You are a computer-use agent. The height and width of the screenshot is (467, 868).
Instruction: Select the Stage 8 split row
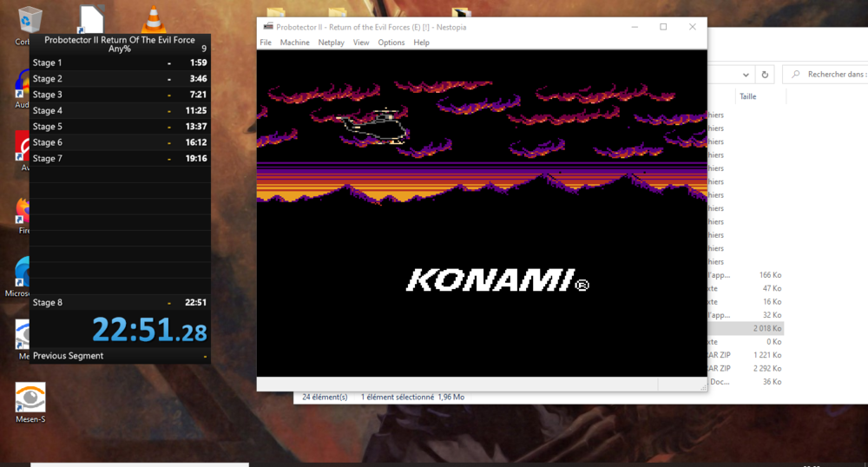[x=120, y=302]
